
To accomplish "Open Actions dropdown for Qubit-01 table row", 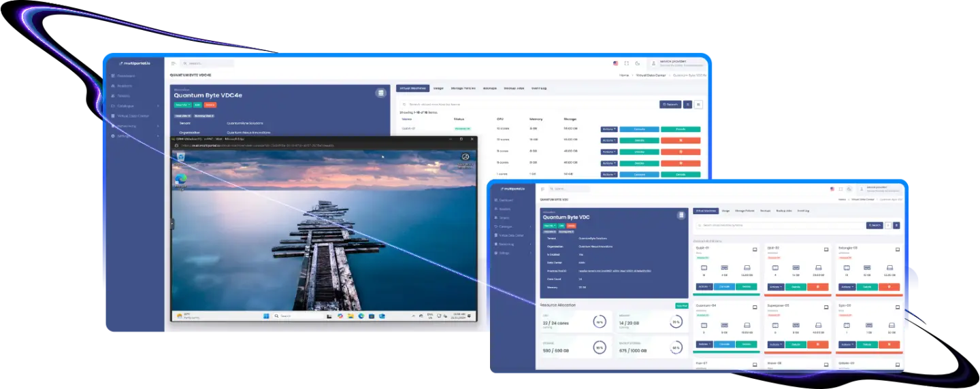I will 609,129.
